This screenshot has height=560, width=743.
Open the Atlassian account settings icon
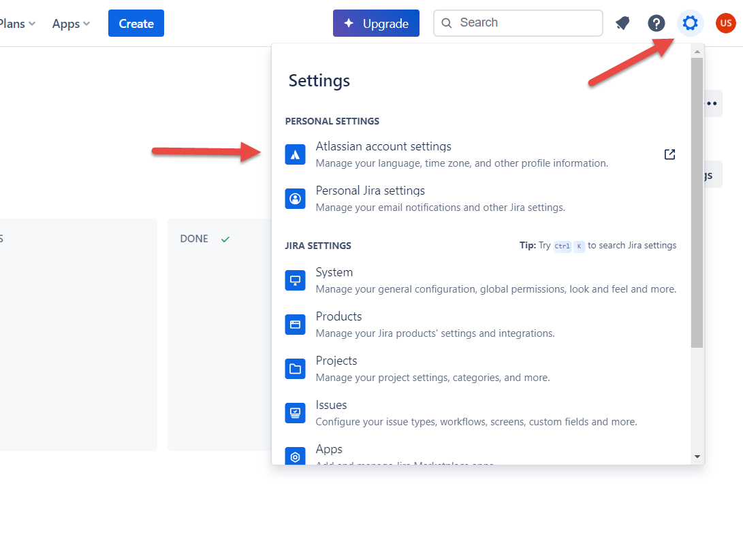pyautogui.click(x=295, y=154)
